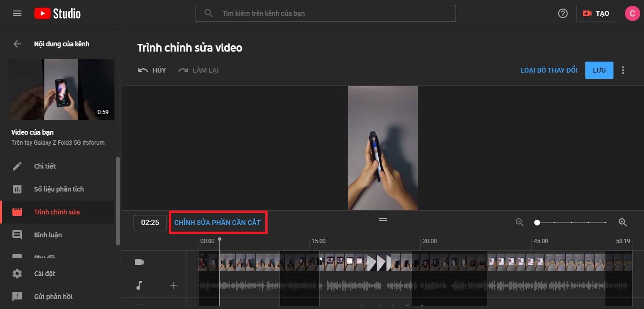Open the hamburger navigation menu
The image size is (644, 309).
[17, 13]
